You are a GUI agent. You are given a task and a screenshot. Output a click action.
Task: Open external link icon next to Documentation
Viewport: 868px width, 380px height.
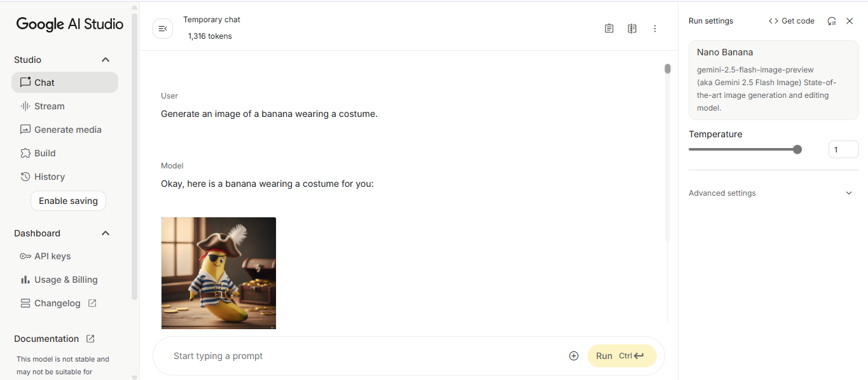pyautogui.click(x=90, y=339)
